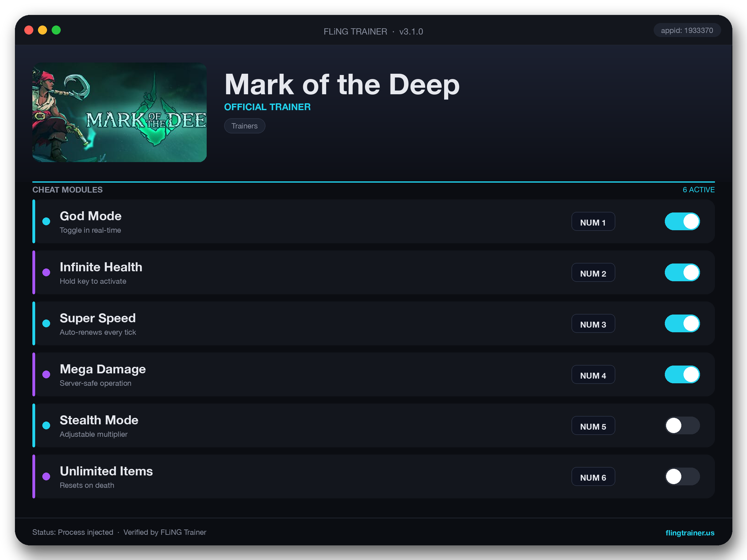Turn on the Unlimited Items switch
Viewport: 747px width, 560px height.
click(682, 476)
